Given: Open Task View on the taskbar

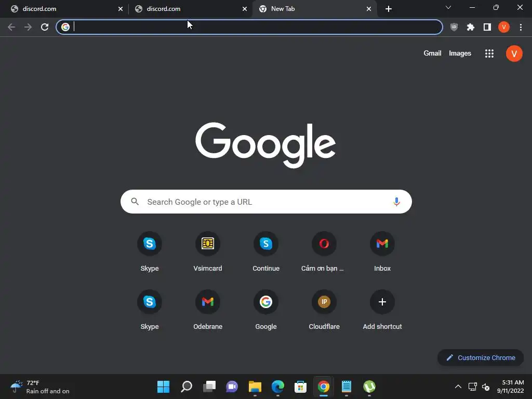Looking at the screenshot, I should point(209,387).
